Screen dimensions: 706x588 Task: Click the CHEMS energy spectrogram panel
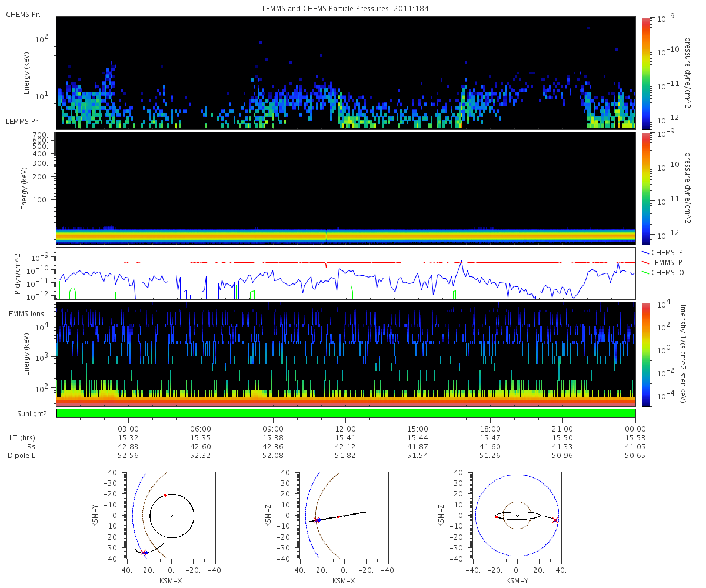346,73
